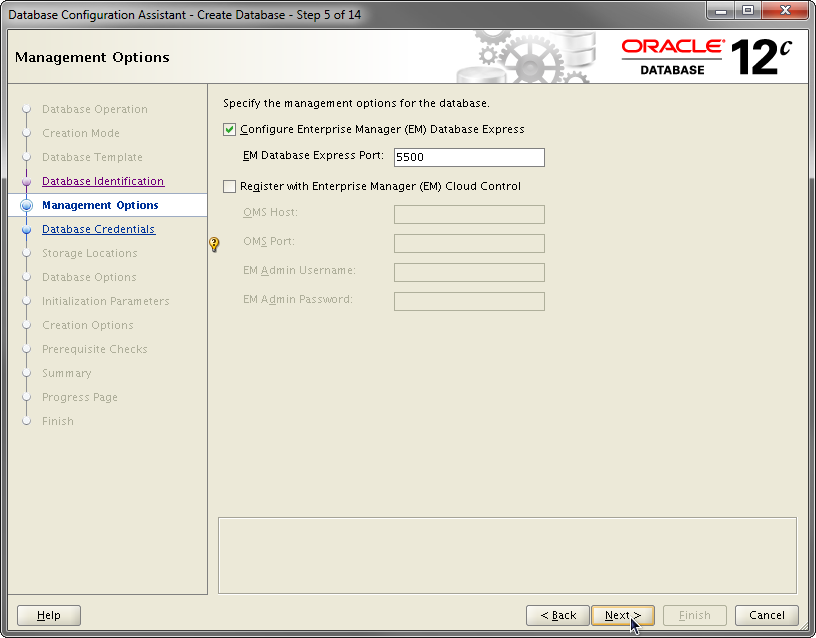Close the Database Configuration Assistant window

click(785, 10)
